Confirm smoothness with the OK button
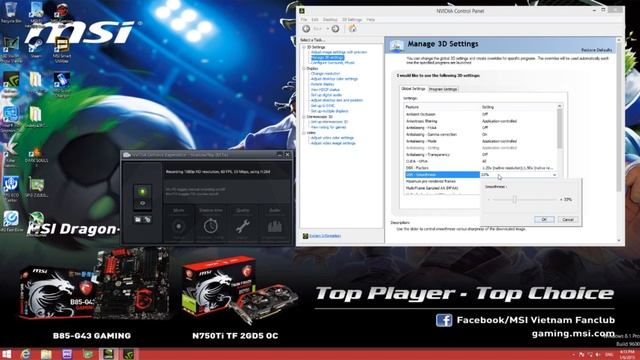Image resolution: width=640 pixels, height=360 pixels. click(x=544, y=220)
